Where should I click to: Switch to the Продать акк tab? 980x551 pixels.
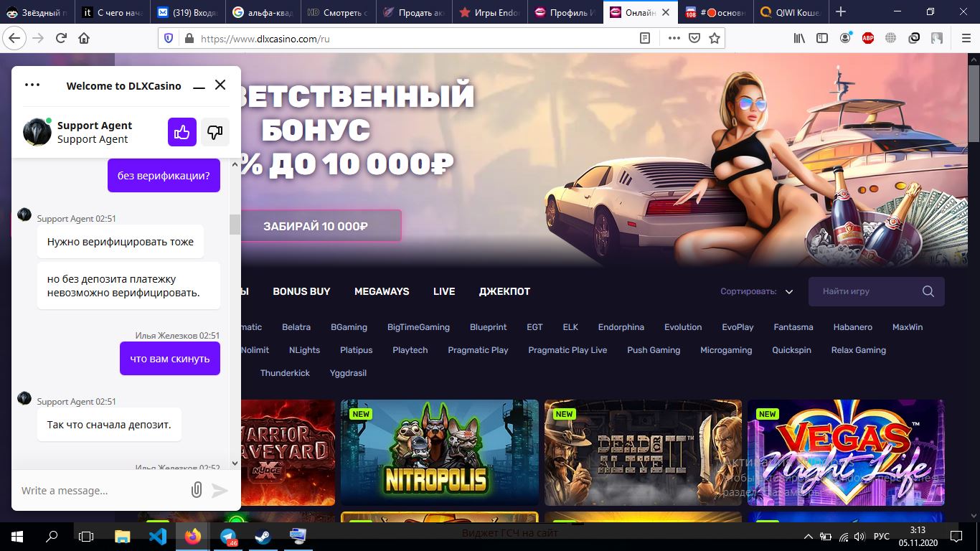click(413, 12)
